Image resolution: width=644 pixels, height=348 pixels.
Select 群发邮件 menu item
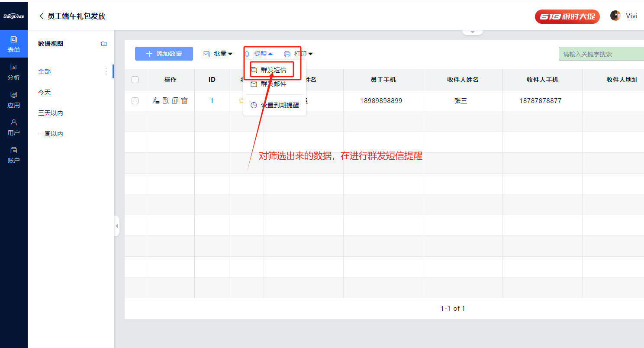point(273,84)
